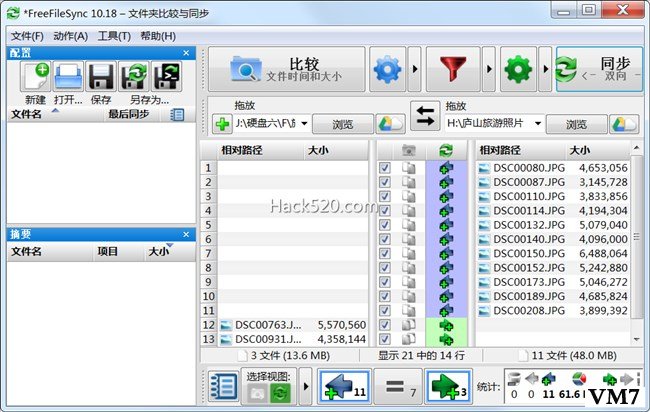Select file DSC00931.J... in the left list
Image resolution: width=650 pixels, height=412 pixels.
[x=268, y=339]
